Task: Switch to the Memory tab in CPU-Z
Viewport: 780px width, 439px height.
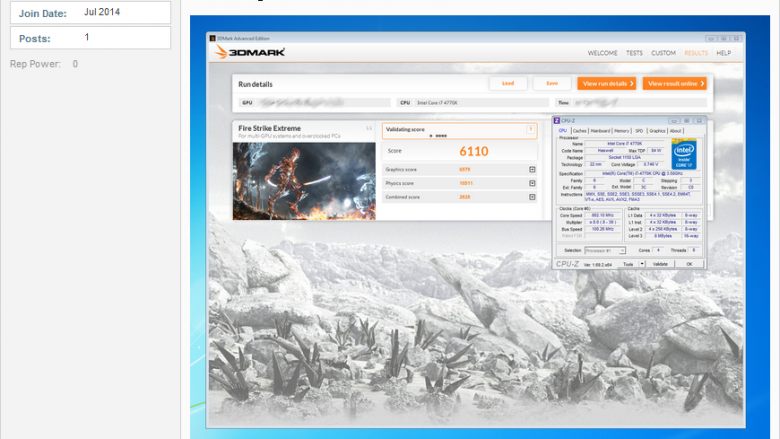Action: pos(621,131)
